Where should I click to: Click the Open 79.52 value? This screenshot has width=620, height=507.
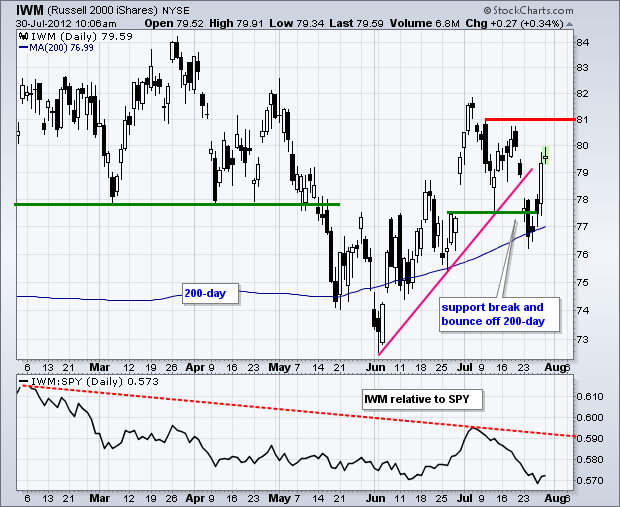174,23
